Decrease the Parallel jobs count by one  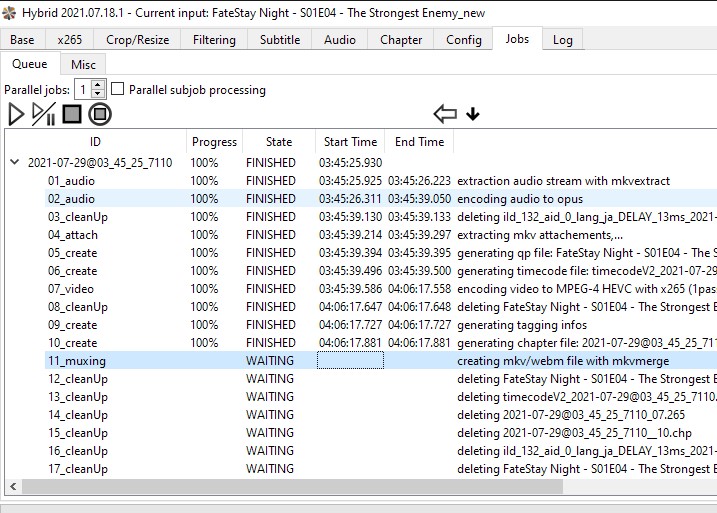pos(99,94)
